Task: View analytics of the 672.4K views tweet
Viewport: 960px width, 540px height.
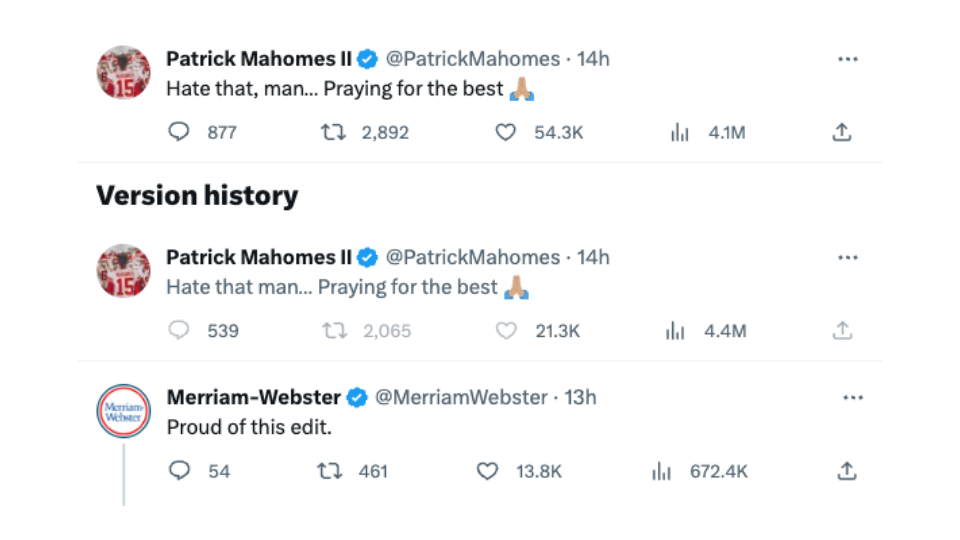Action: tap(661, 471)
